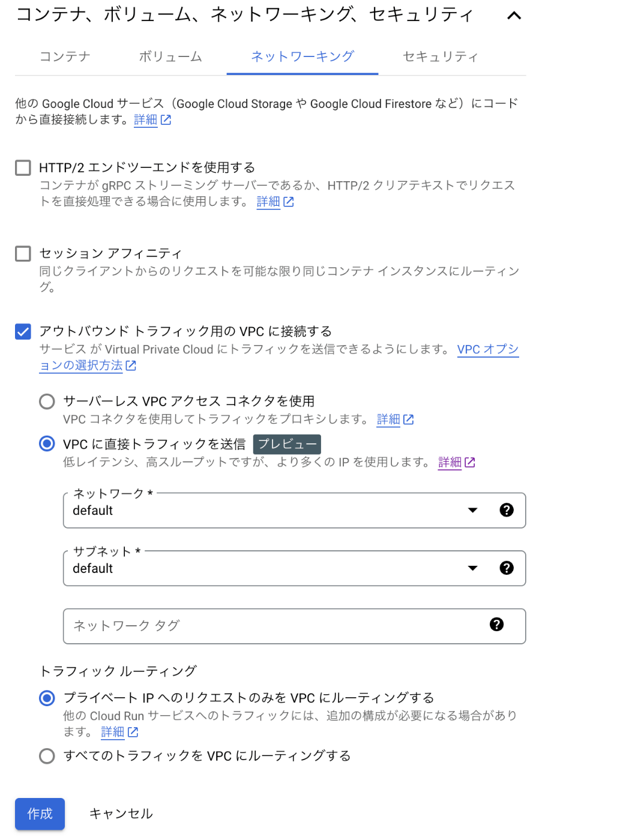
Task: Click help icon for サブネット field
Action: coord(507,568)
